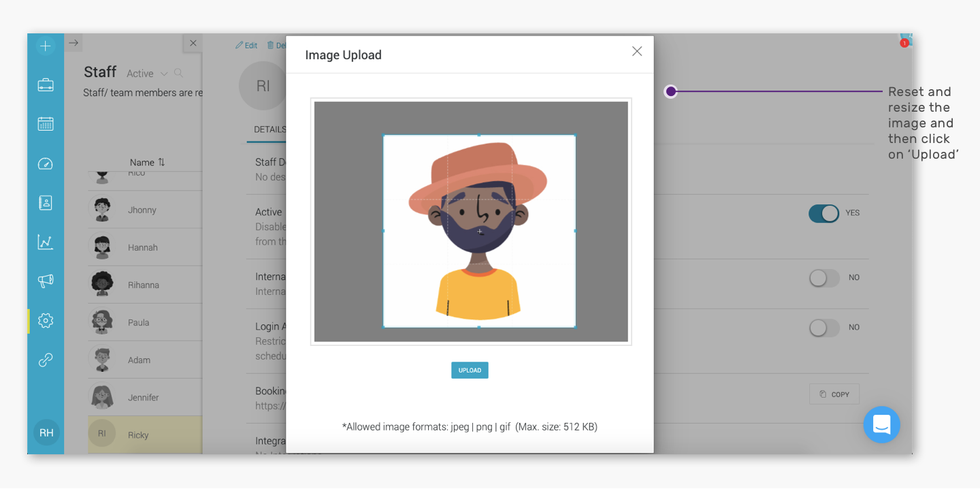Click the search magnifier beside Staff Active
The height and width of the screenshot is (489, 980).
click(178, 73)
